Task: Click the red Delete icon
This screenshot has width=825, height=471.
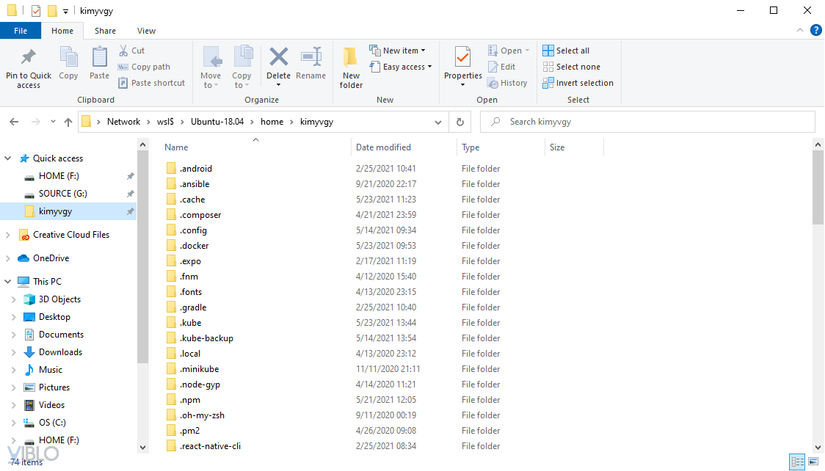Action: coord(278,57)
